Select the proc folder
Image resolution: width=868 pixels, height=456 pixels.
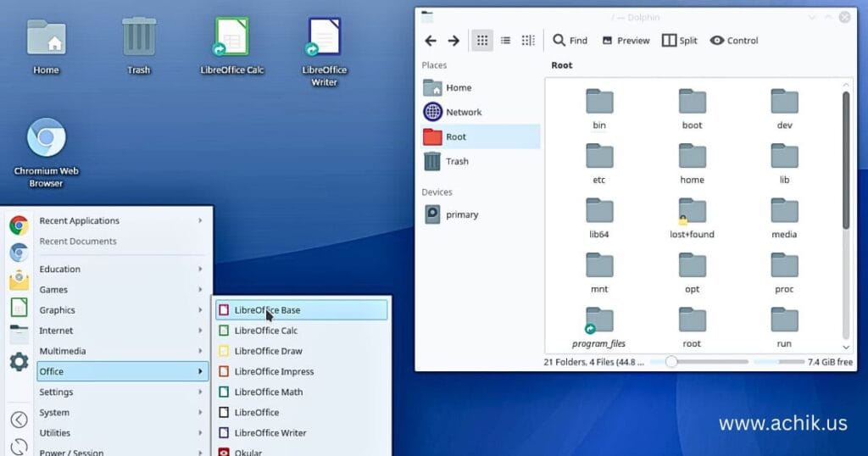(784, 273)
